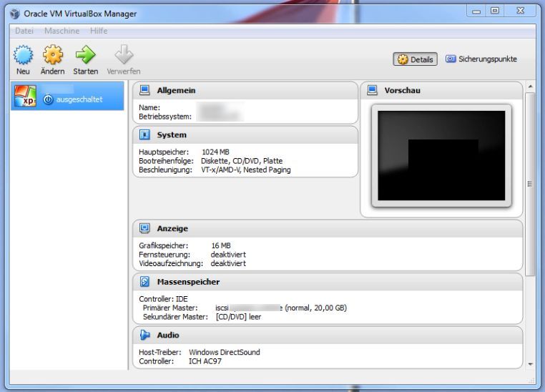Click 'Windows DirectSound' host driver value
The image size is (545, 392).
coord(224,352)
